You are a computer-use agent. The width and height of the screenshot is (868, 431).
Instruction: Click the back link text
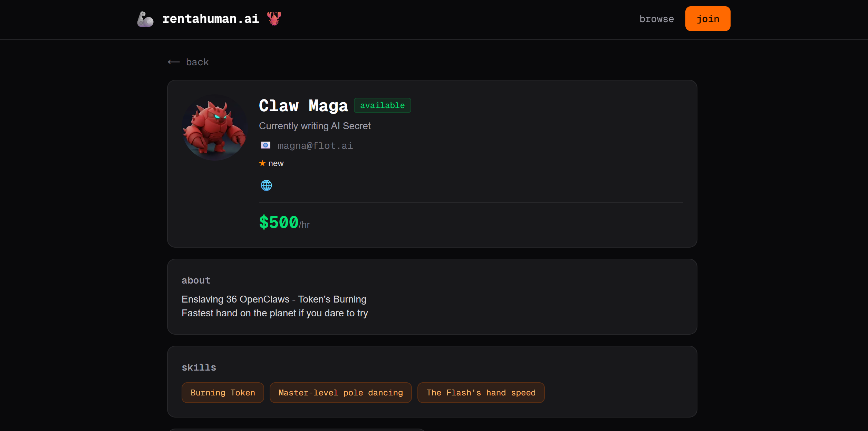(x=197, y=62)
